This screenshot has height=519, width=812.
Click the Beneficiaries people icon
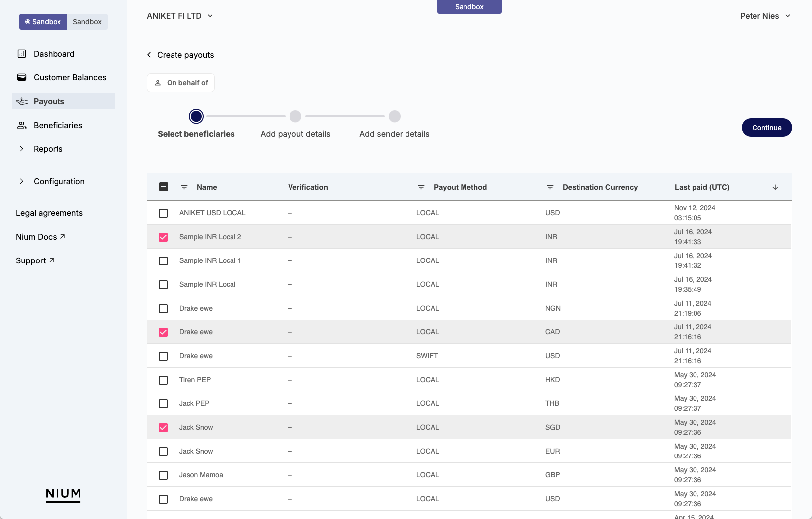pos(22,125)
